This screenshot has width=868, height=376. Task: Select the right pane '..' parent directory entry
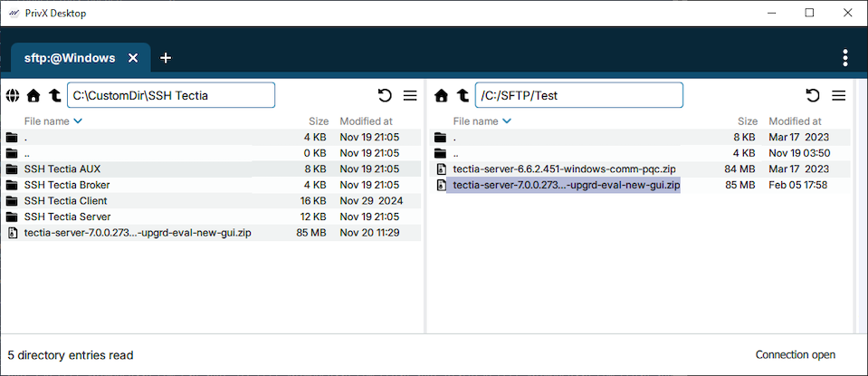click(x=640, y=153)
